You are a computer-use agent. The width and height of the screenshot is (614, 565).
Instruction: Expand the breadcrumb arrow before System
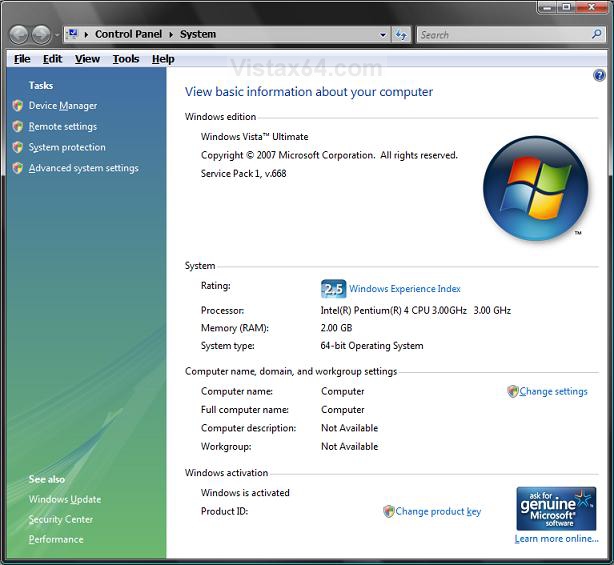point(171,34)
